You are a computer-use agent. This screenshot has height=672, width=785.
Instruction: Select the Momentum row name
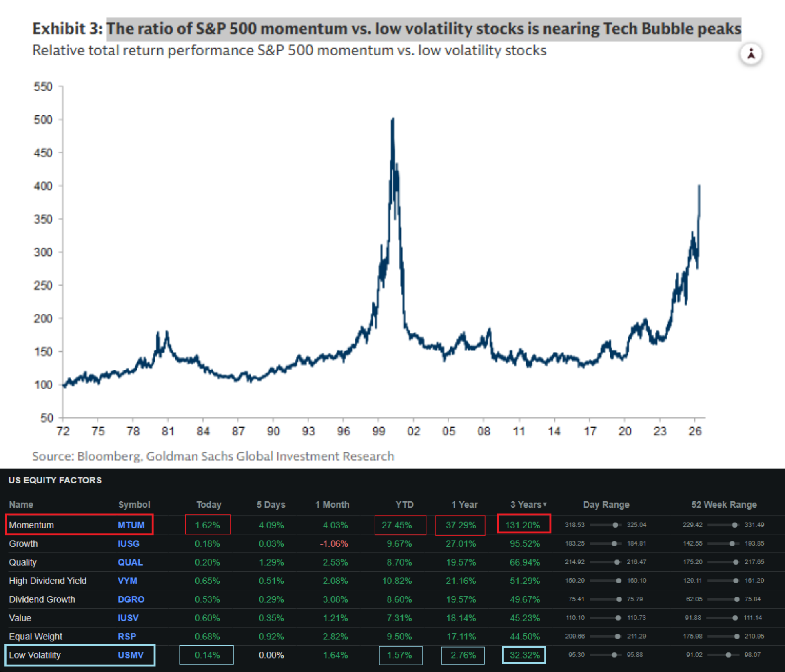tap(31, 525)
